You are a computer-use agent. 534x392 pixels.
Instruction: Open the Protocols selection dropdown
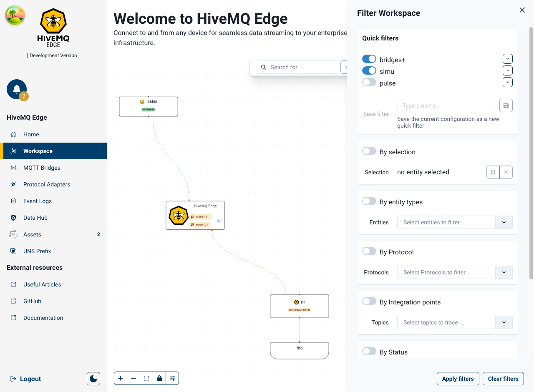(x=504, y=272)
